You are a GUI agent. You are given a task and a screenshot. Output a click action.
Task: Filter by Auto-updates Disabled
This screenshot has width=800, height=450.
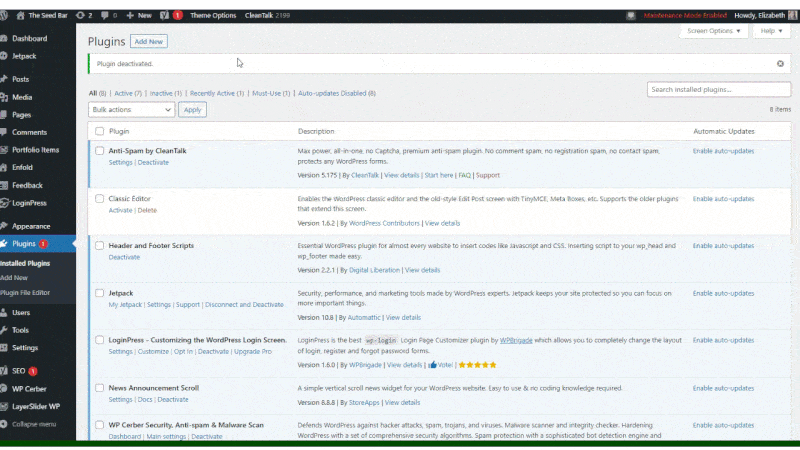pos(337,93)
